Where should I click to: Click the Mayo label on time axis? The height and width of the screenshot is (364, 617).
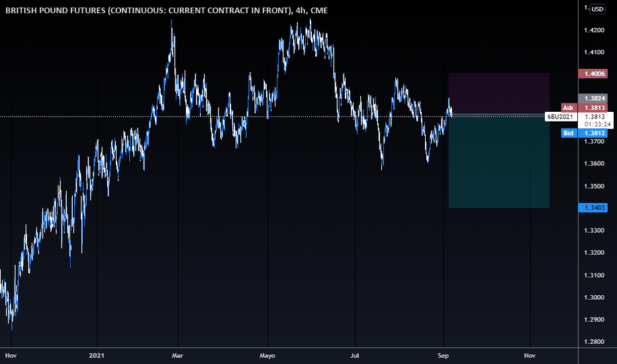click(267, 356)
